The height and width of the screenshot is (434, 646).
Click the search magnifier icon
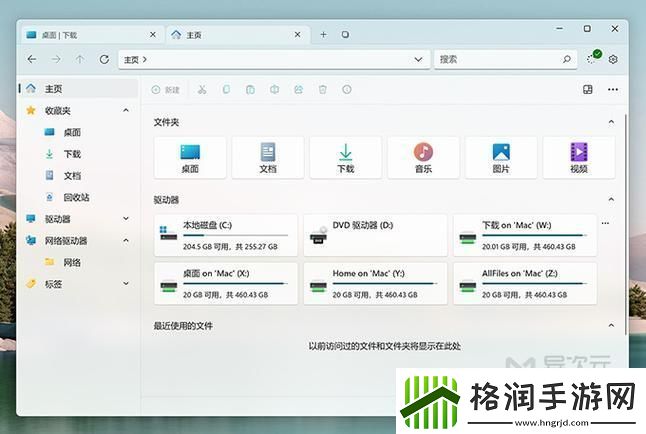[567, 59]
